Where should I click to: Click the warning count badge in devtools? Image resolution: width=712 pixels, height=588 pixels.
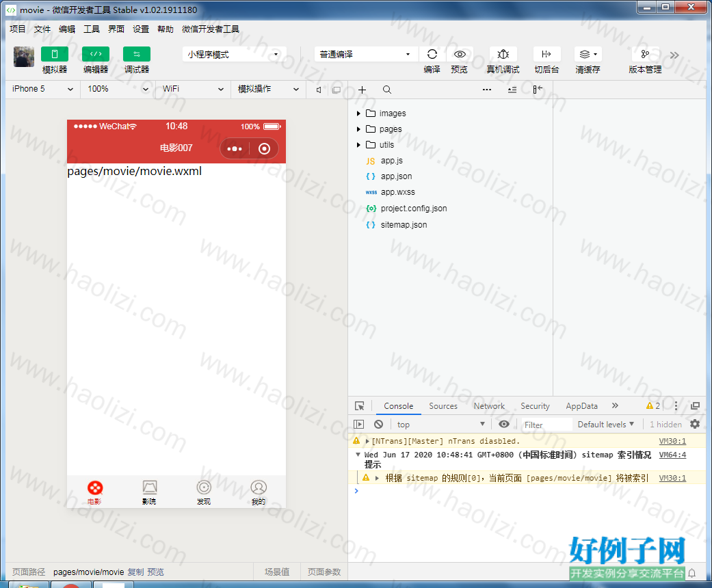(653, 406)
